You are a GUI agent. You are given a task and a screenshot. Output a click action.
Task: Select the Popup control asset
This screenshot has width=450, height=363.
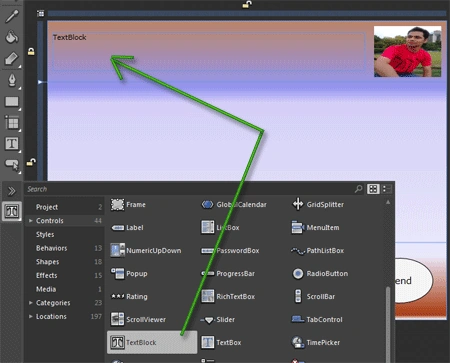click(x=129, y=273)
